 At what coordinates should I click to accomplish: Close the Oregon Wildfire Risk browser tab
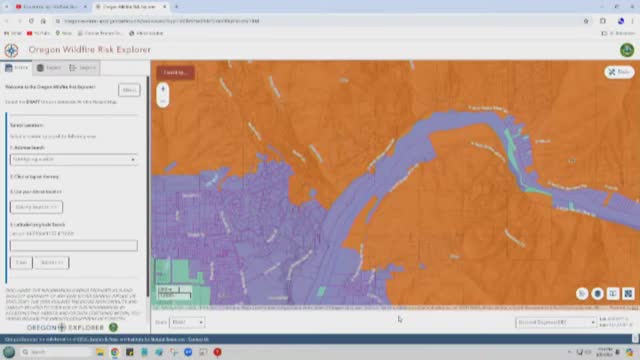click(164, 7)
